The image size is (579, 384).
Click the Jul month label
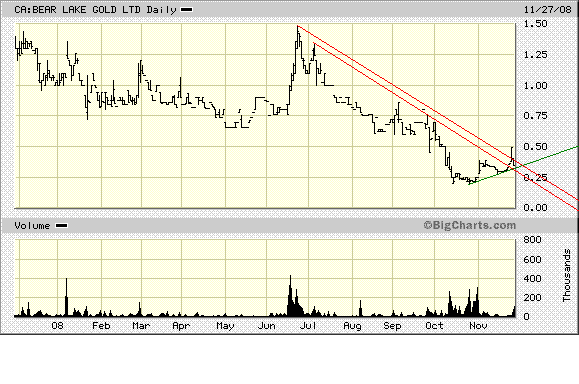point(308,326)
